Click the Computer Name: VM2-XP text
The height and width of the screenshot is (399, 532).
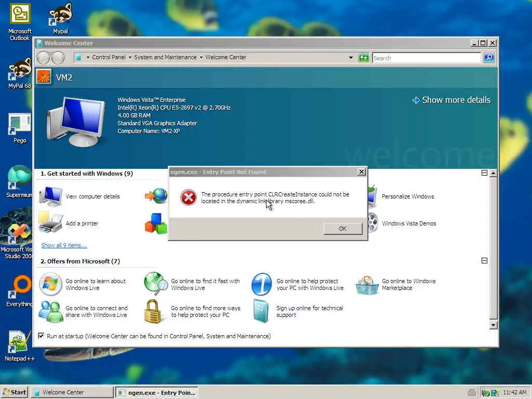tap(149, 131)
